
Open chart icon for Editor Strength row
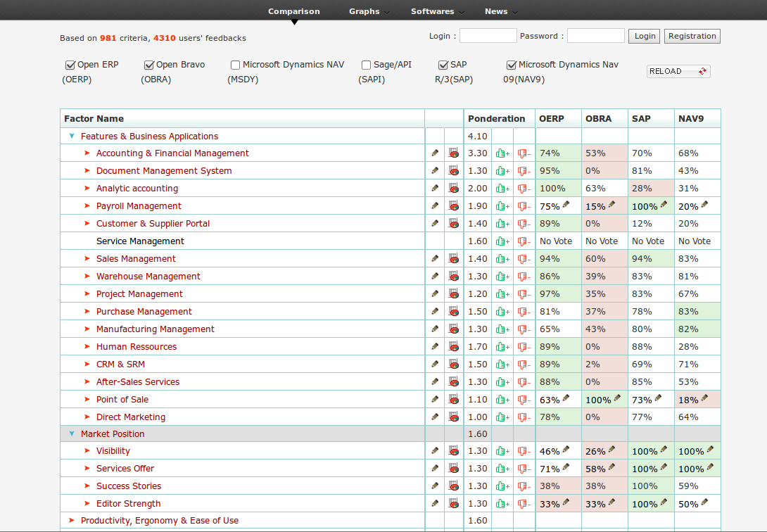[454, 504]
